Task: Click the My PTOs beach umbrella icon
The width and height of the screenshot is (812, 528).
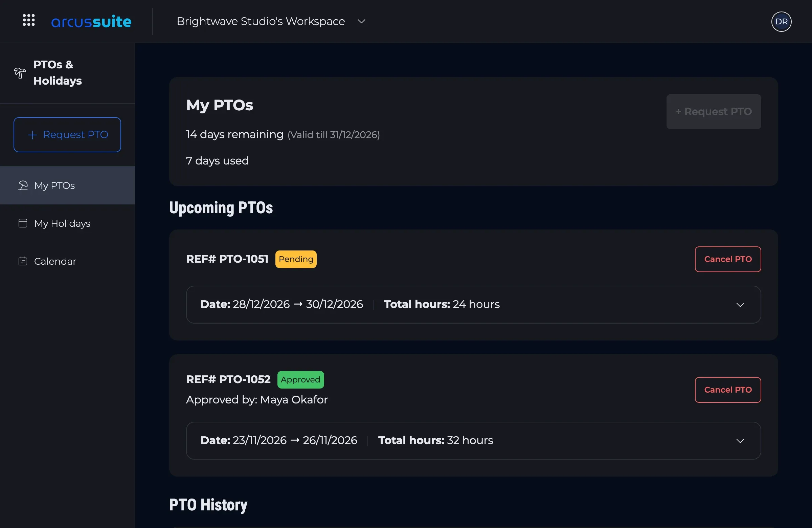Action: (x=23, y=185)
